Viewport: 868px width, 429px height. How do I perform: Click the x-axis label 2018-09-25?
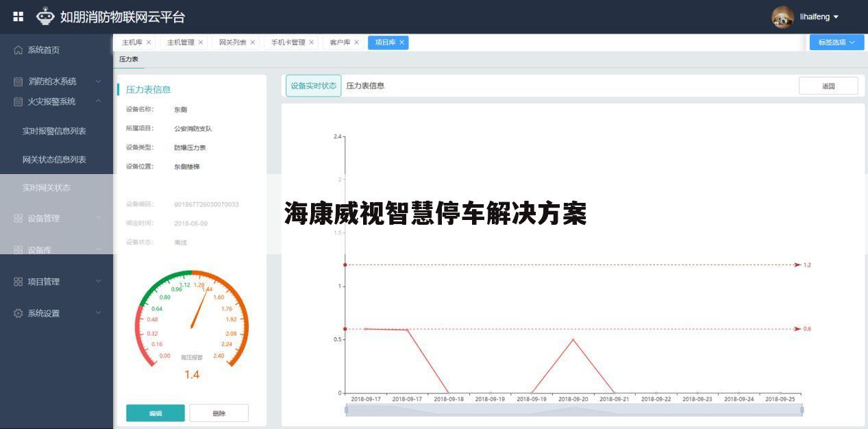(x=780, y=399)
